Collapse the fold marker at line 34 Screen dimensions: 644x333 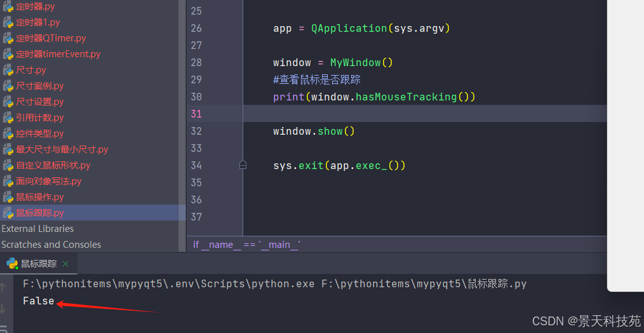coord(243,165)
